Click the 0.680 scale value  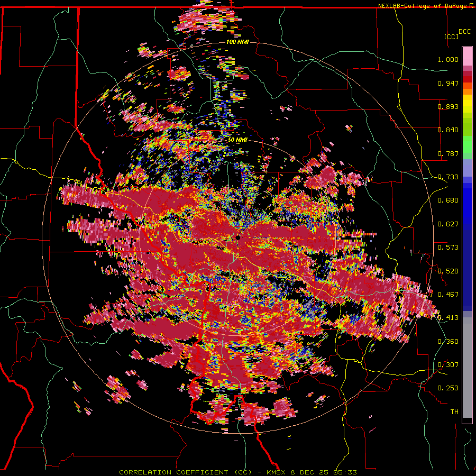(x=448, y=200)
